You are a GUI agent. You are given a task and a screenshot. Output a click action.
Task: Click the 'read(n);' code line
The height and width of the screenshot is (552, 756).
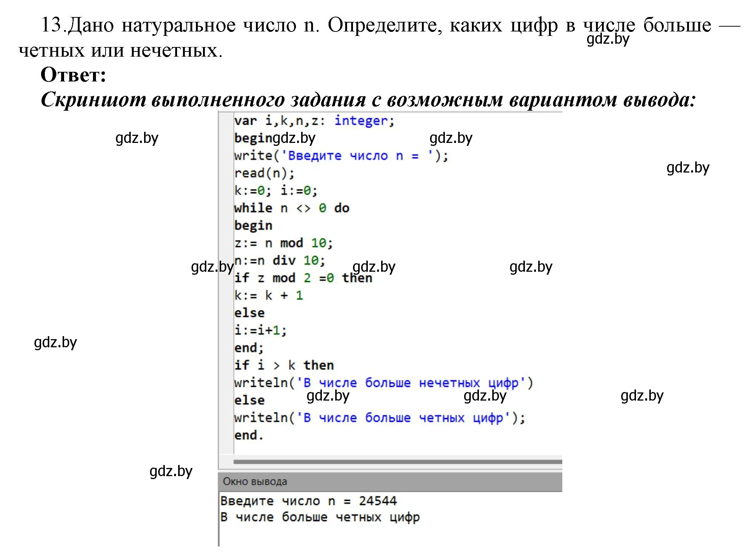(x=264, y=173)
